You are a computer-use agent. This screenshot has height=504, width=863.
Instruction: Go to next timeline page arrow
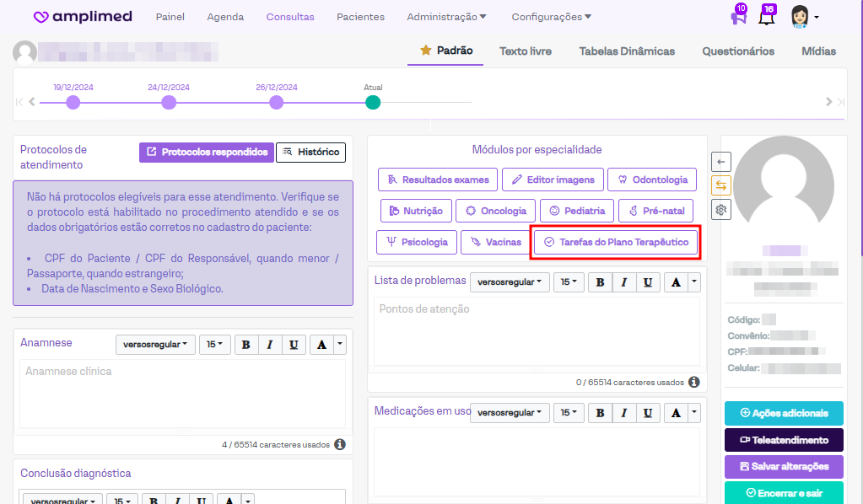830,102
